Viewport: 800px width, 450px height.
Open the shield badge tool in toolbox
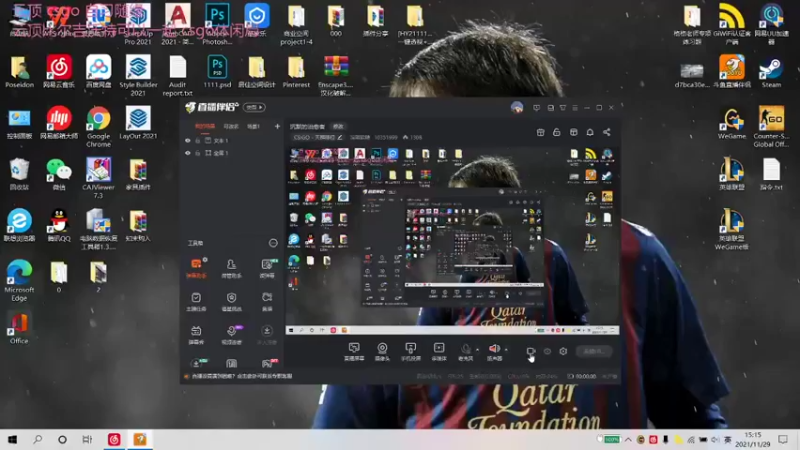pyautogui.click(x=231, y=301)
